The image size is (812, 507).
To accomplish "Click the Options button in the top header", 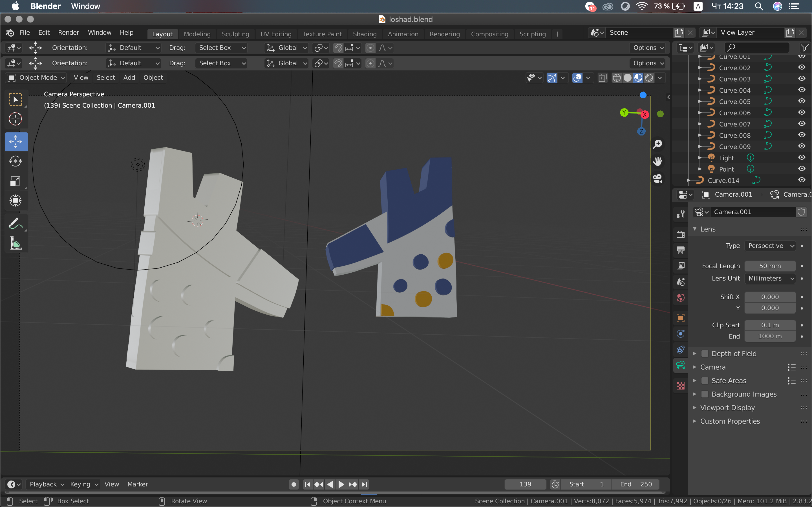I will [648, 48].
